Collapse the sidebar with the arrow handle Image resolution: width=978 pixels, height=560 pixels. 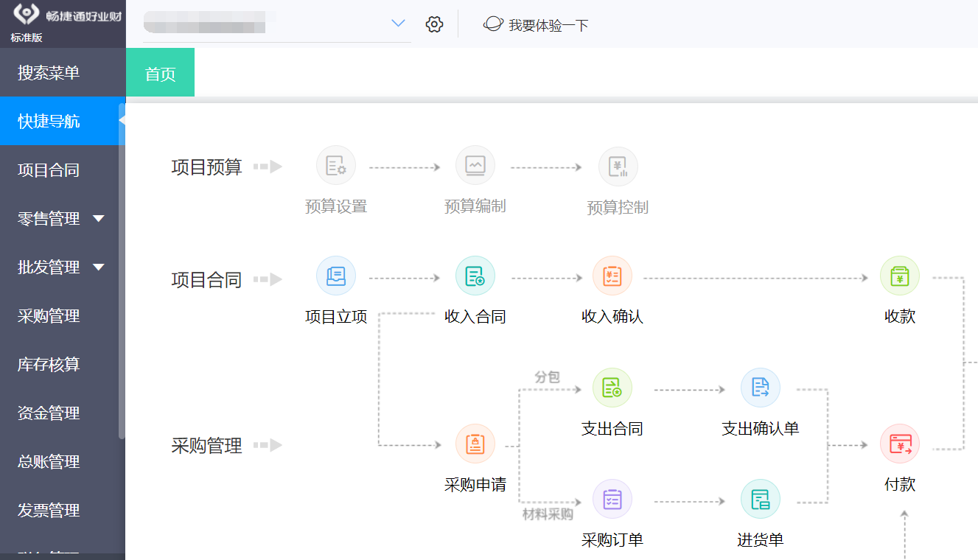122,120
